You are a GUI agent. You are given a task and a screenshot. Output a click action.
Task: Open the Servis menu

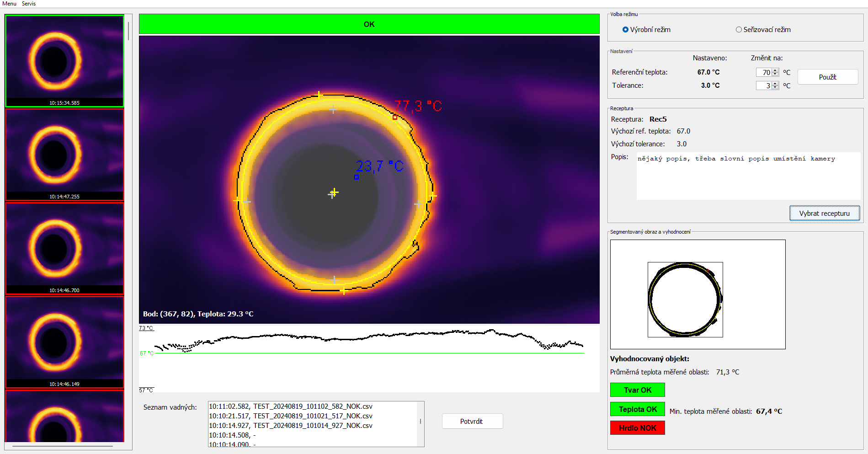coord(29,4)
